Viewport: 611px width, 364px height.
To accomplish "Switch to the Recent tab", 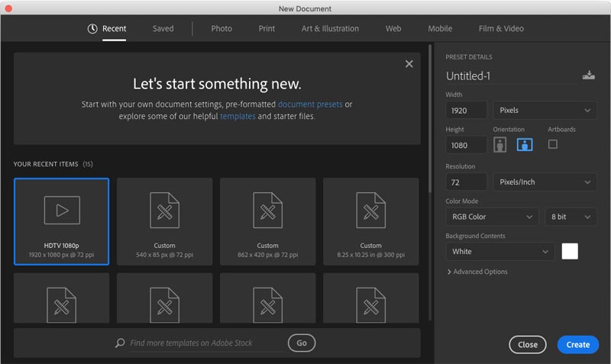I will (114, 28).
